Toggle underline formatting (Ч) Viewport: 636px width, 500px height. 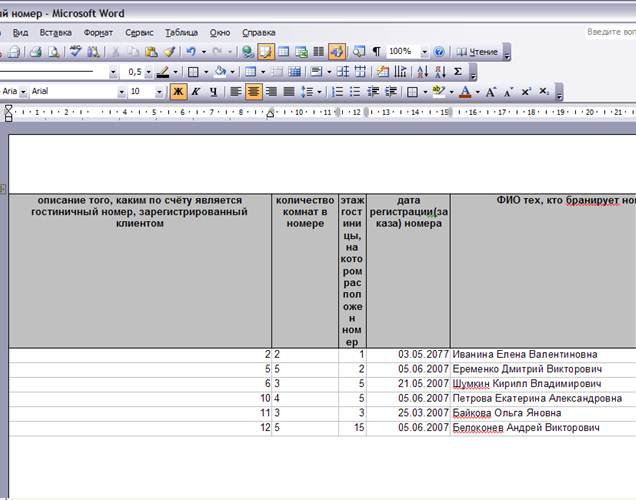(x=213, y=92)
